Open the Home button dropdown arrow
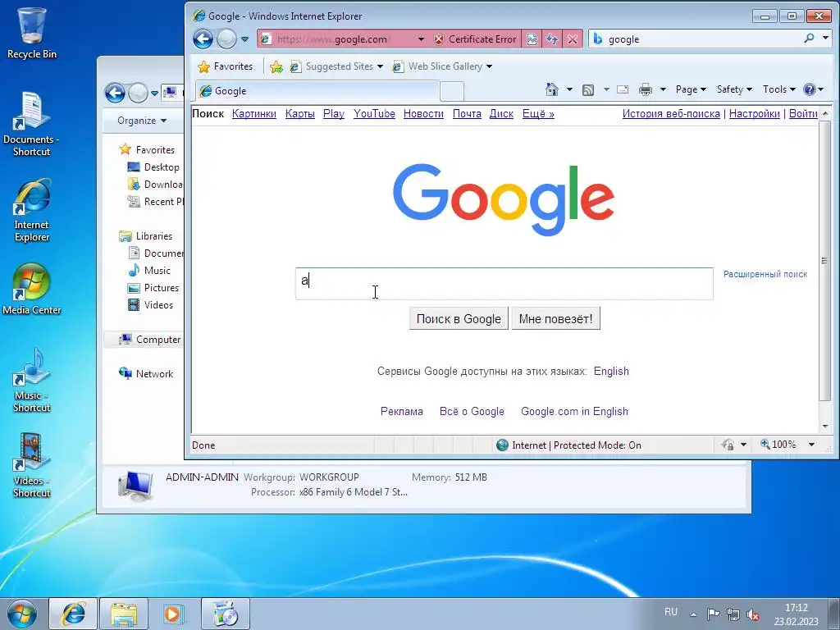The height and width of the screenshot is (630, 840). pyautogui.click(x=569, y=89)
